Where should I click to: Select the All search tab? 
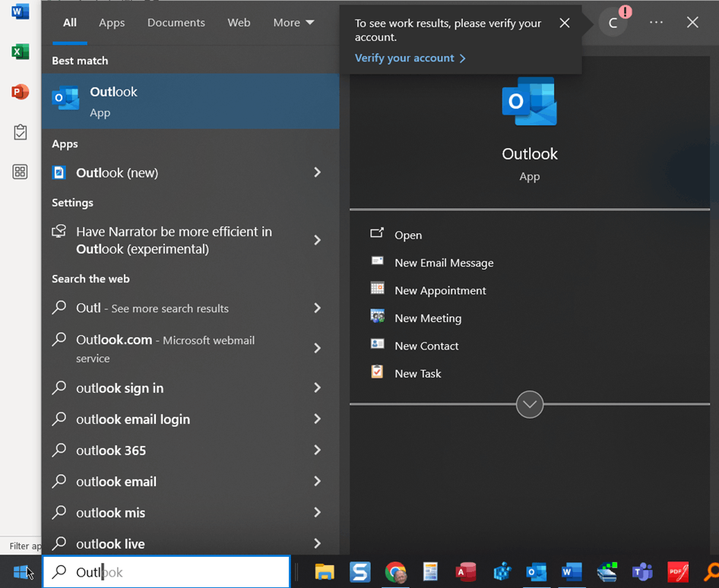[70, 23]
